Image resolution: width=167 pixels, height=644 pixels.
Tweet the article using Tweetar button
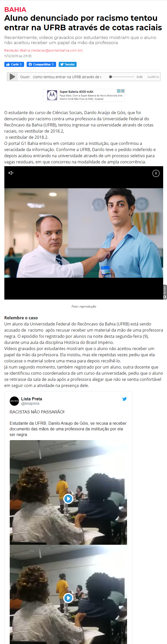[68, 64]
